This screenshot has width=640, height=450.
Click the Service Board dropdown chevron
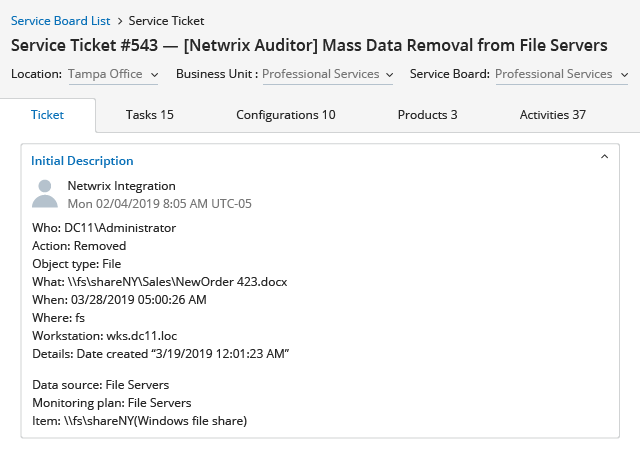[x=624, y=75]
